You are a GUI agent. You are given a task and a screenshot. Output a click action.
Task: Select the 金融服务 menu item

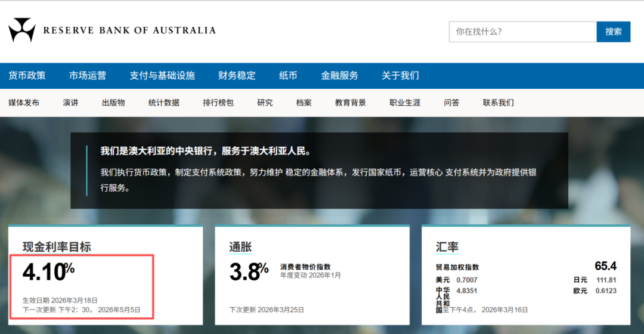tap(340, 76)
